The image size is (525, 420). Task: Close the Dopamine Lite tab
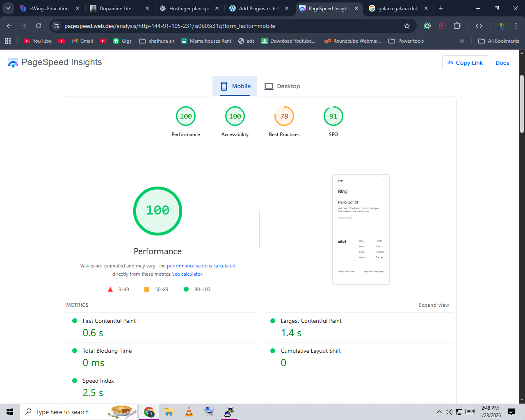(x=147, y=8)
